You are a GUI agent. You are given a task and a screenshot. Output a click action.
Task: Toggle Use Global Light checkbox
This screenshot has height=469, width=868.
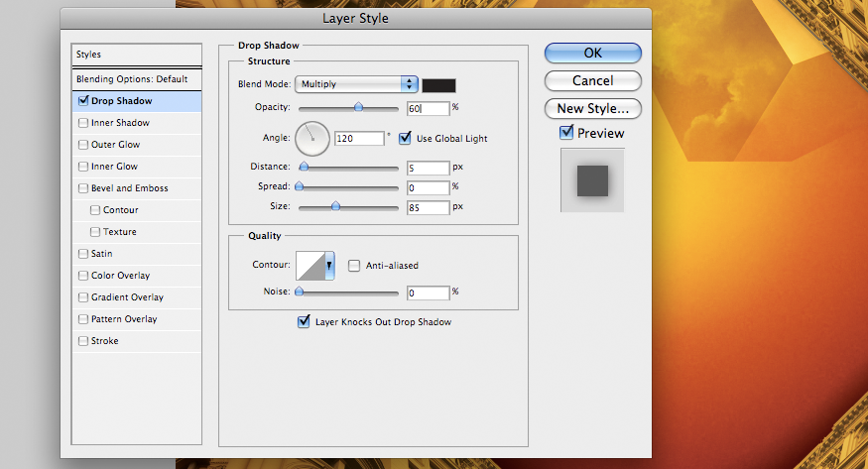click(x=405, y=138)
